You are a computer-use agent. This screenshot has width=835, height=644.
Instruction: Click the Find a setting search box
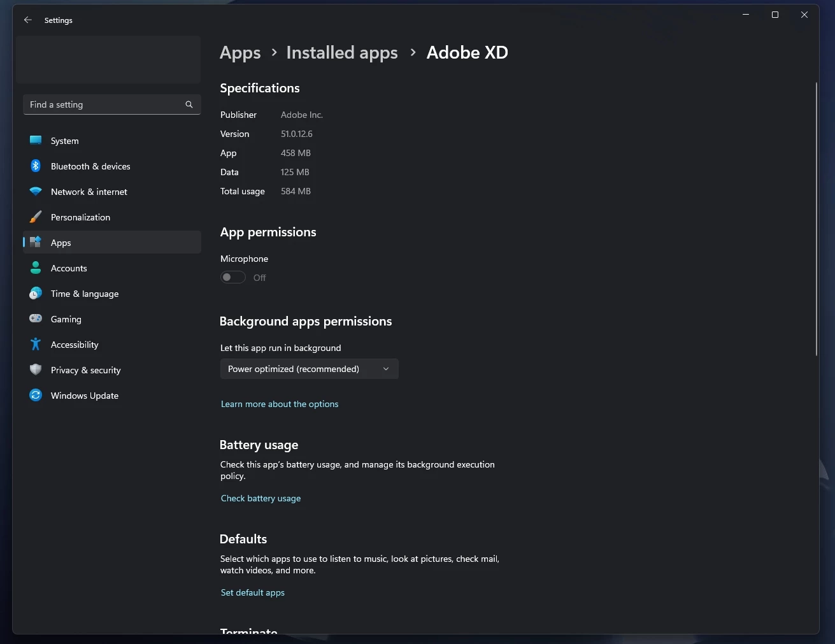[112, 104]
